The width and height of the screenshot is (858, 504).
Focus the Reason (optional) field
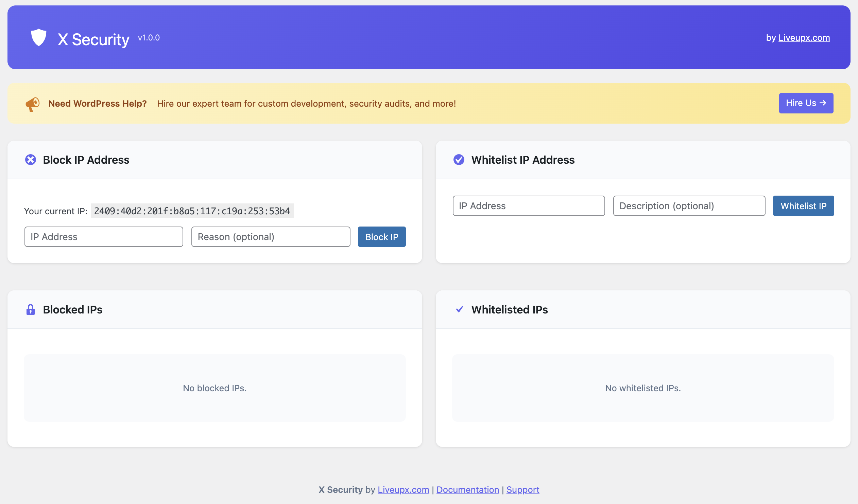point(271,237)
